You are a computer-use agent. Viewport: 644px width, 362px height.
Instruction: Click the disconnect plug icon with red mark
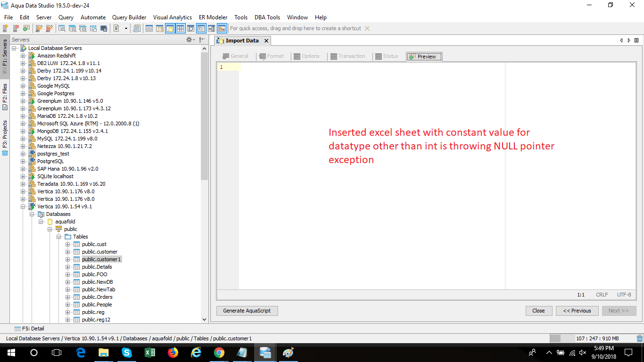(49, 29)
